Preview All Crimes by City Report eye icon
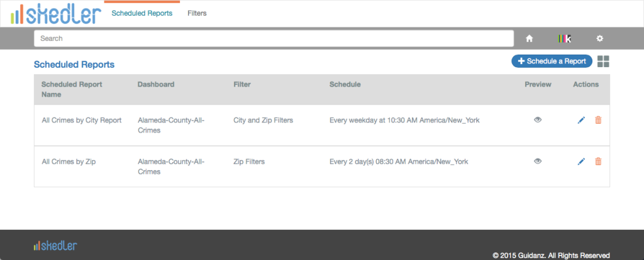Screen dimensions: 644x260 538,120
